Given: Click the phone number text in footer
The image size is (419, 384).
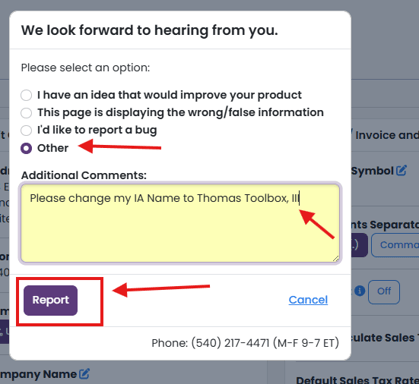Looking at the screenshot, I should point(245,343).
